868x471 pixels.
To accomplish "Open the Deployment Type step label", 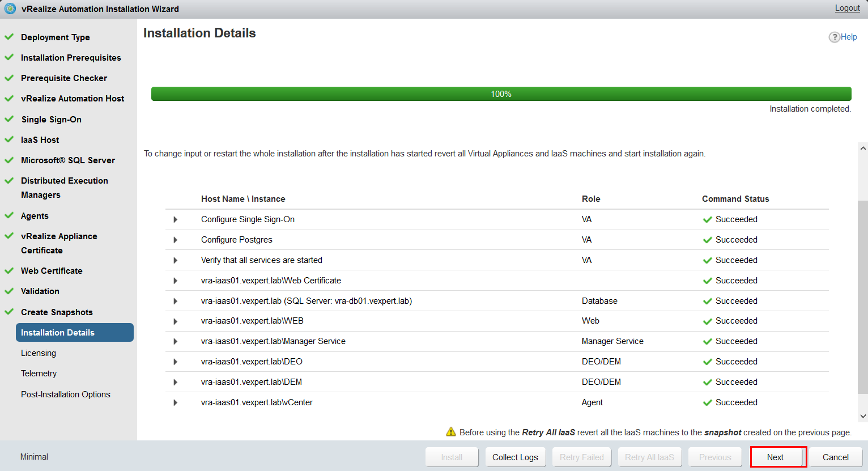I will (56, 37).
